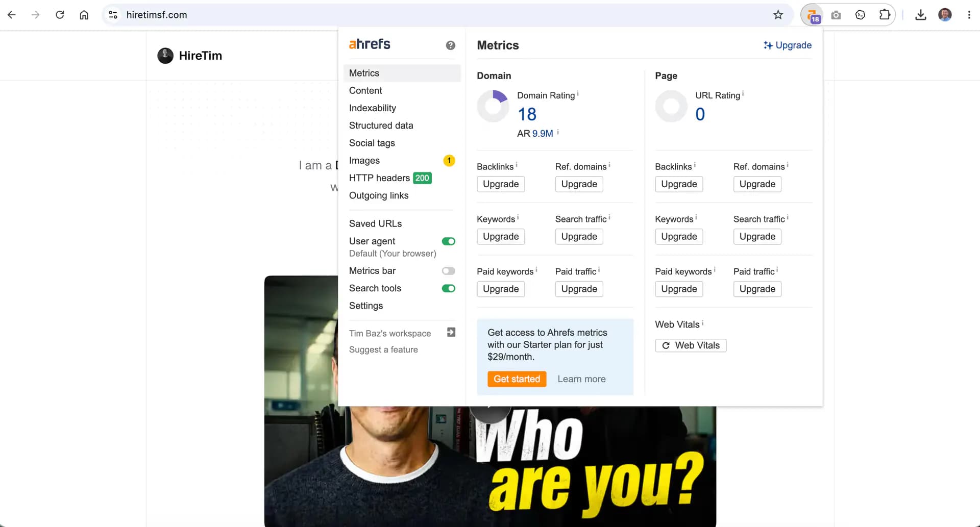The height and width of the screenshot is (527, 980).
Task: Open the Outgoing links section
Action: click(x=379, y=195)
